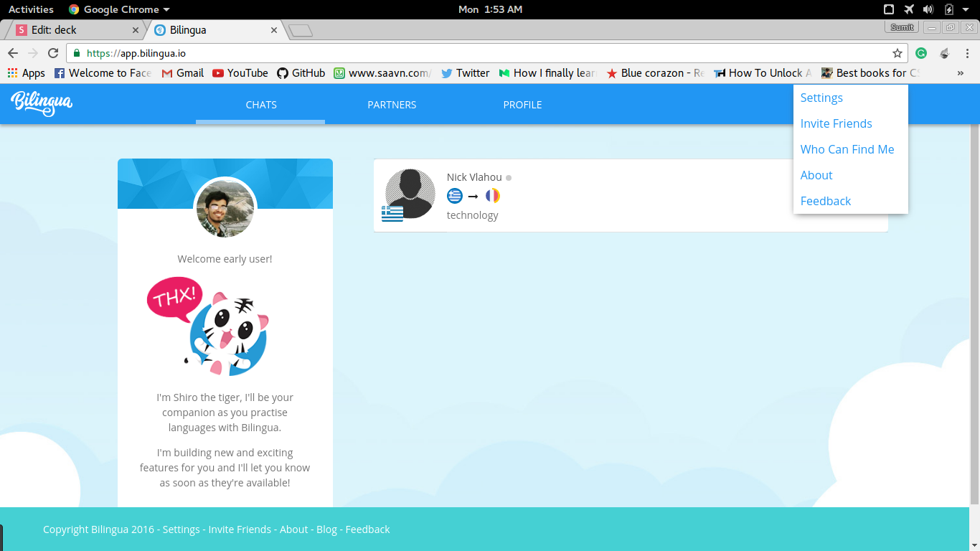Screen dimensions: 980x551
Task: Click the round French language flag icon
Action: click(492, 196)
